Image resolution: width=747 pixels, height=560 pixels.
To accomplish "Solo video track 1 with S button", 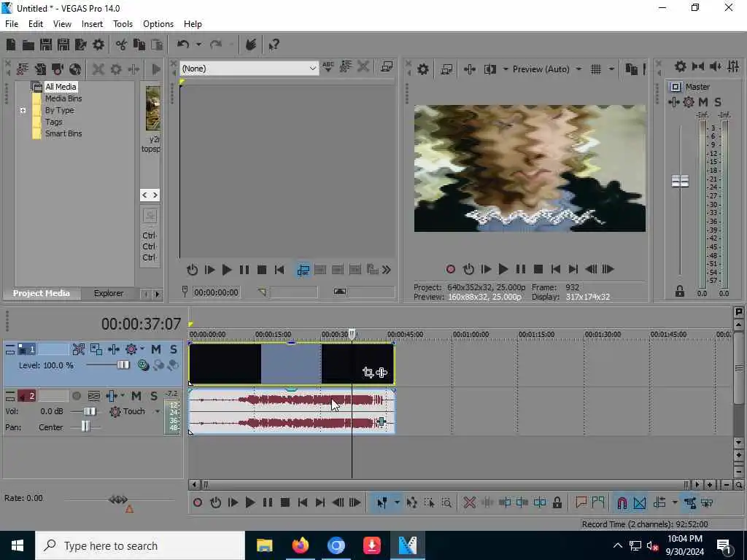I will tap(174, 349).
